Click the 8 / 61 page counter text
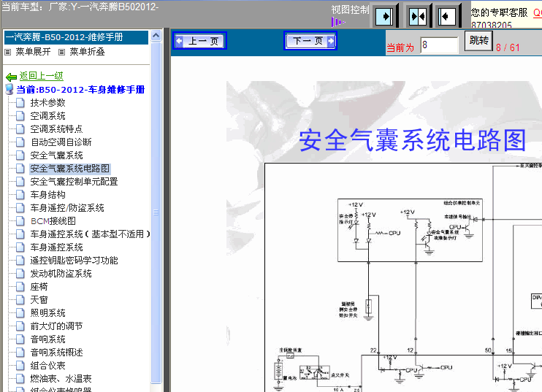The width and height of the screenshot is (542, 392). tap(508, 47)
